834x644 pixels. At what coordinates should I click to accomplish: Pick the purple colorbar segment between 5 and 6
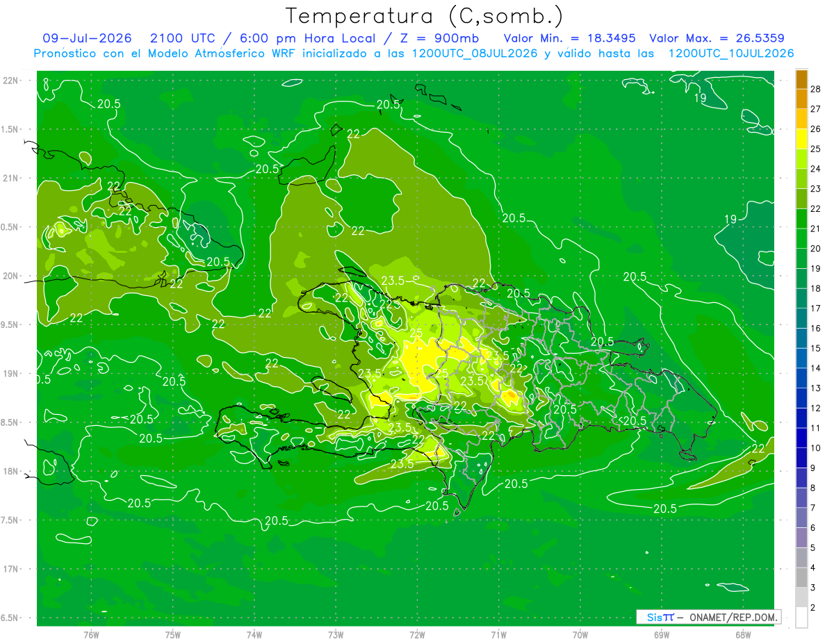point(801,538)
